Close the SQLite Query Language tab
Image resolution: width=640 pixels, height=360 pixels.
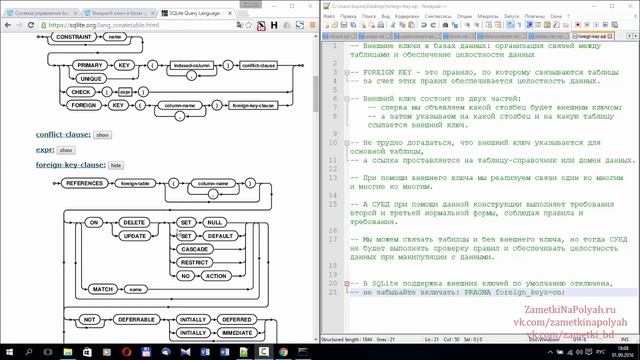230,13
